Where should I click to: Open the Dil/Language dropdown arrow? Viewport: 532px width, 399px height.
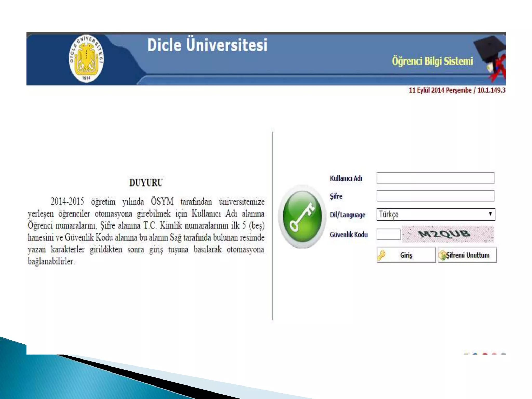[490, 214]
